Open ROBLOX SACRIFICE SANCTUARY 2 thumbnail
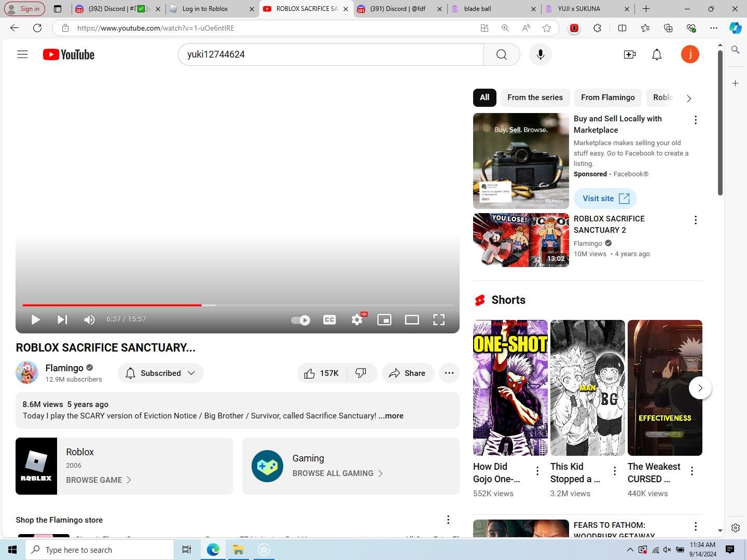 pyautogui.click(x=521, y=240)
